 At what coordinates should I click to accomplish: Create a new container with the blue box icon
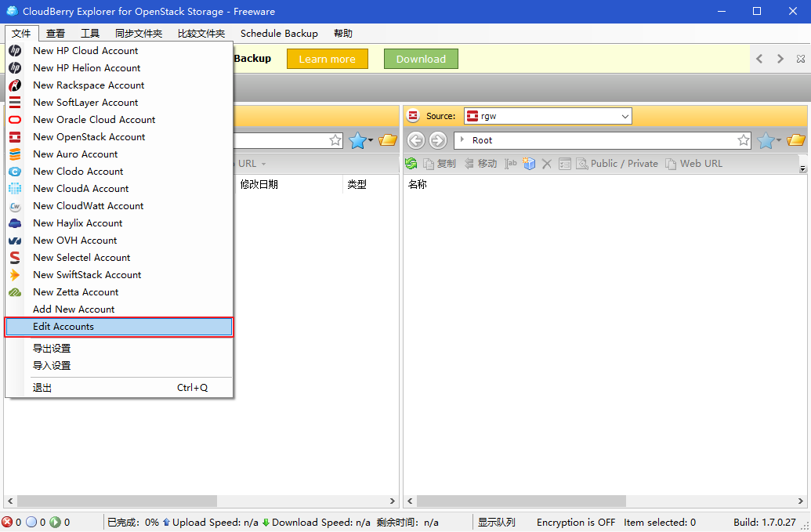click(x=529, y=163)
